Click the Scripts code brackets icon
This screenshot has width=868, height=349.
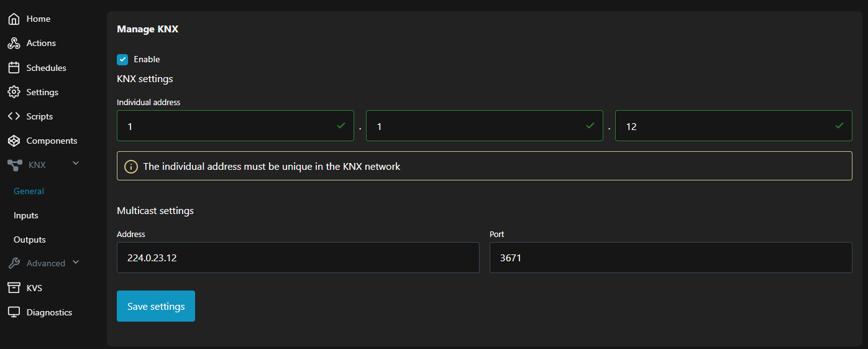pyautogui.click(x=14, y=116)
